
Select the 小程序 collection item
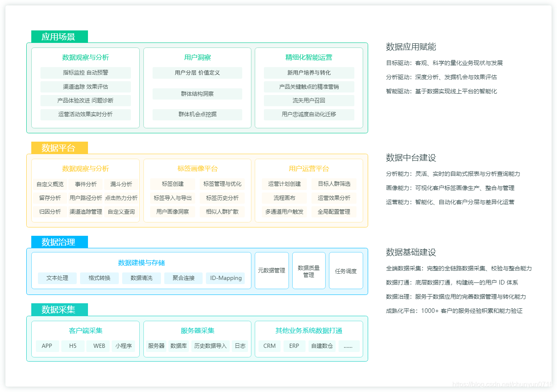pos(124,346)
